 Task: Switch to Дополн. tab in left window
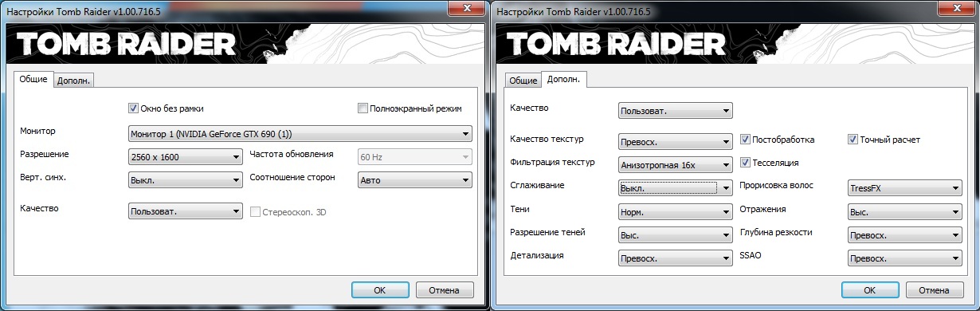74,80
